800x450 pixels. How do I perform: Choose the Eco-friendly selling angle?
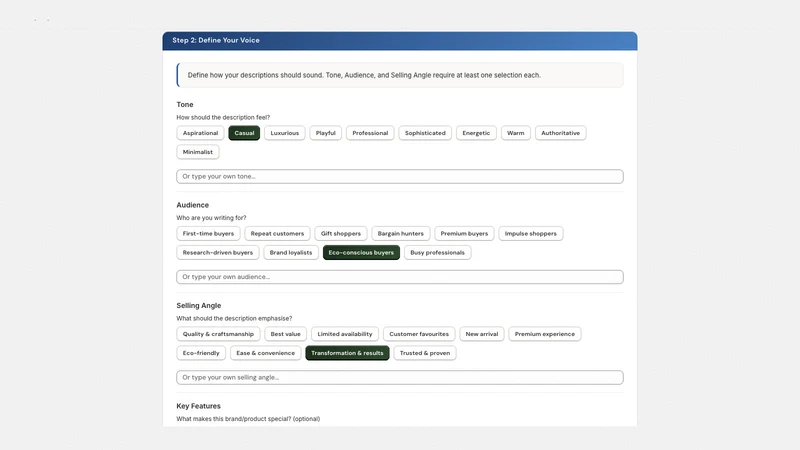point(201,353)
